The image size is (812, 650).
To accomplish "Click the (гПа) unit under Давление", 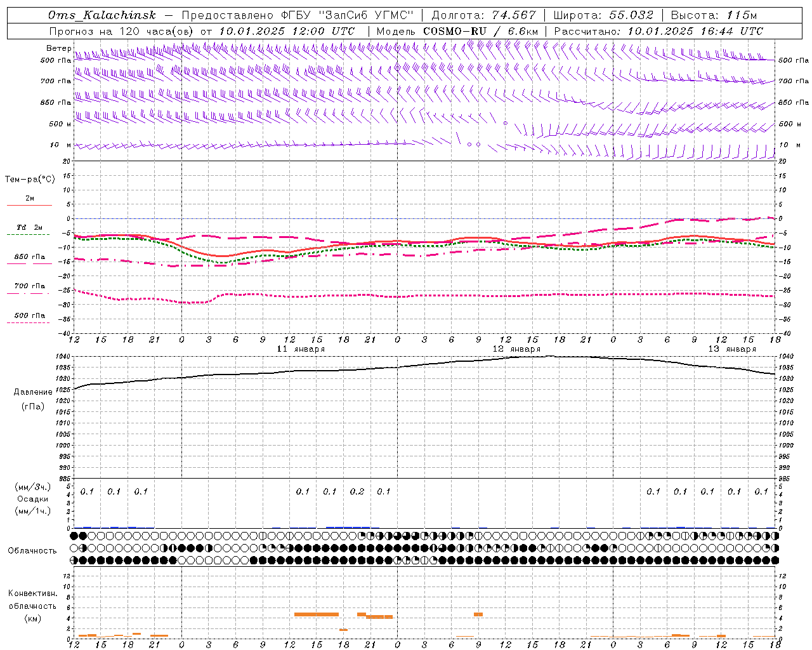I will coord(33,407).
